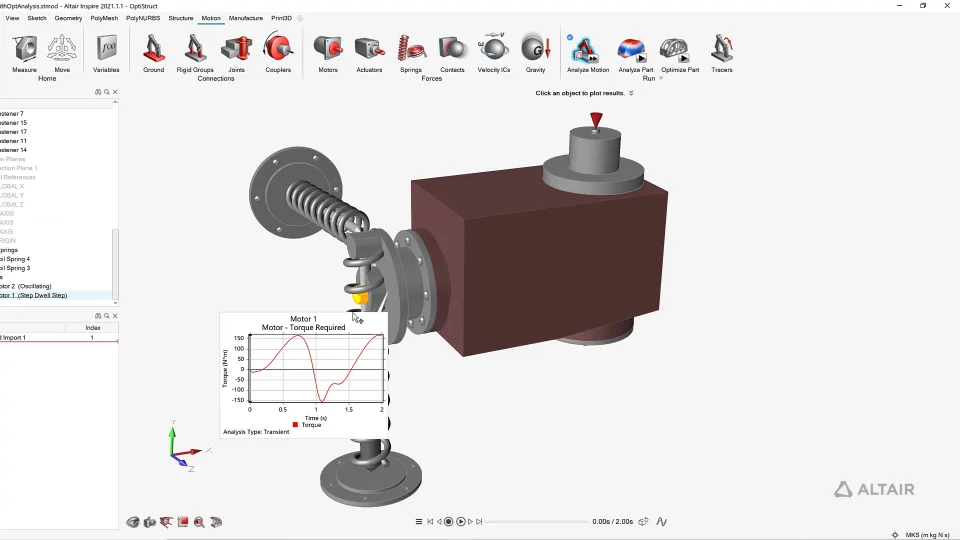Select the Contacts tool

click(x=452, y=52)
